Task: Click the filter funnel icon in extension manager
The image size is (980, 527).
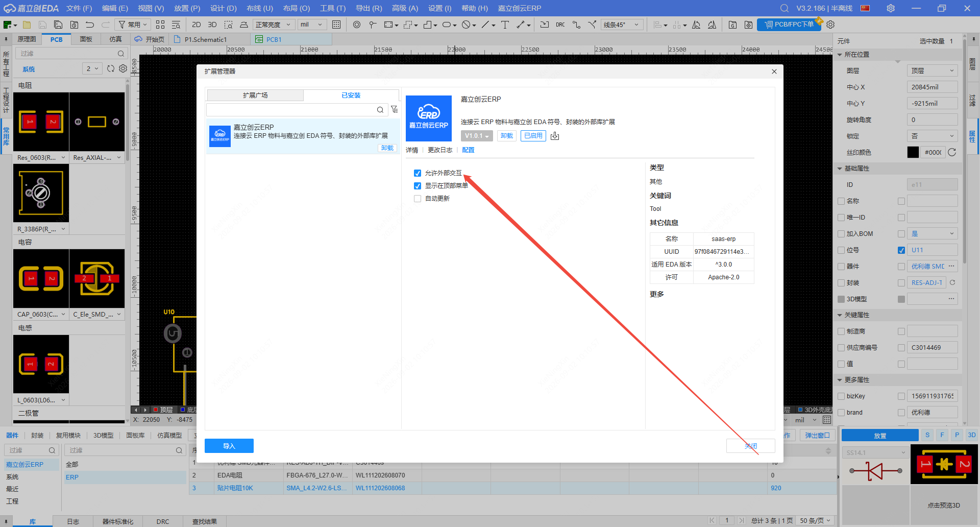Action: click(x=394, y=109)
